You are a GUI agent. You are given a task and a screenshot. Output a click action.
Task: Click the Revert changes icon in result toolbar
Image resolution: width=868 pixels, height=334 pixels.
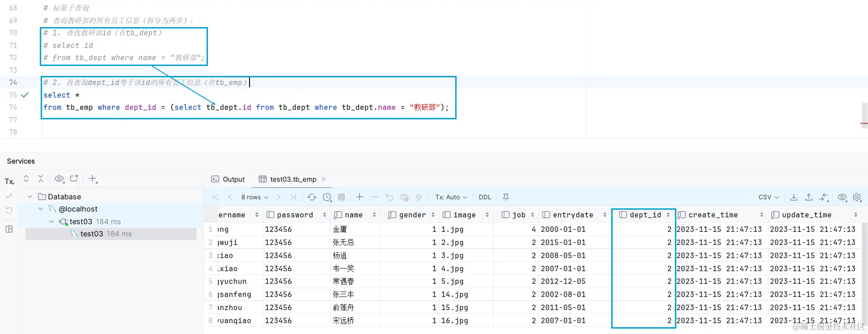(389, 197)
